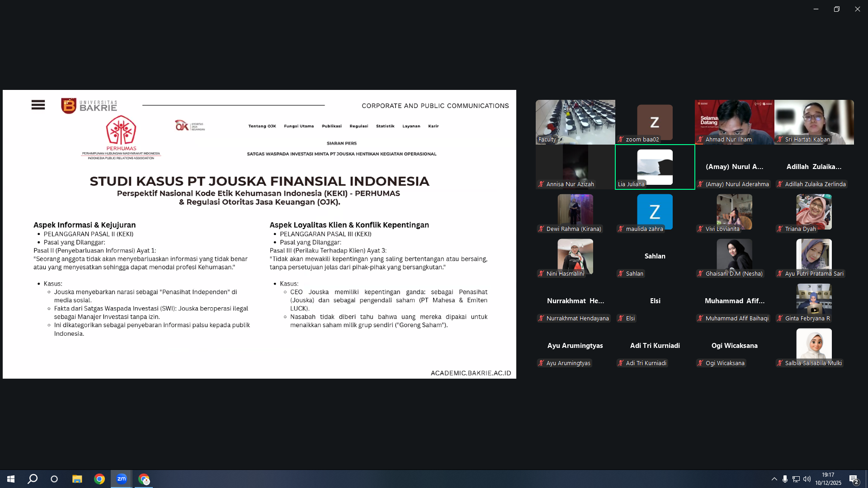Select the Faculty video tile
Image resolution: width=868 pixels, height=488 pixels.
click(x=575, y=122)
